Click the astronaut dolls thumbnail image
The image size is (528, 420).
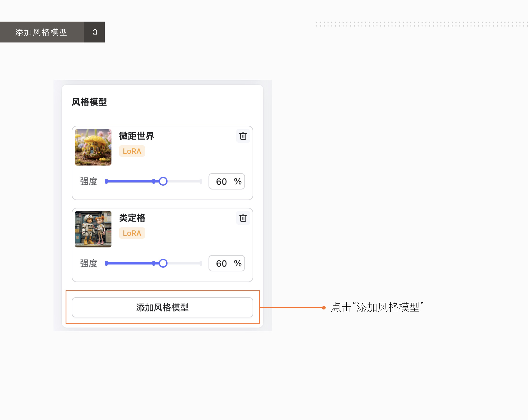(x=93, y=229)
